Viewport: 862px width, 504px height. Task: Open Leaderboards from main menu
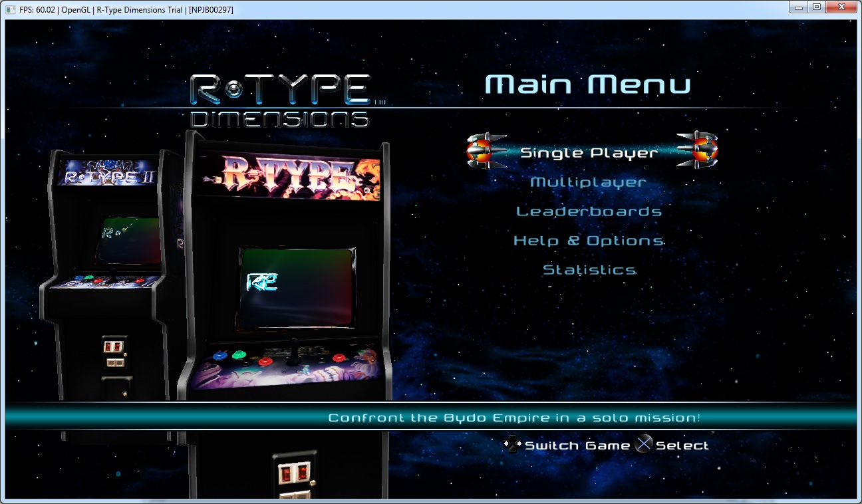click(589, 211)
